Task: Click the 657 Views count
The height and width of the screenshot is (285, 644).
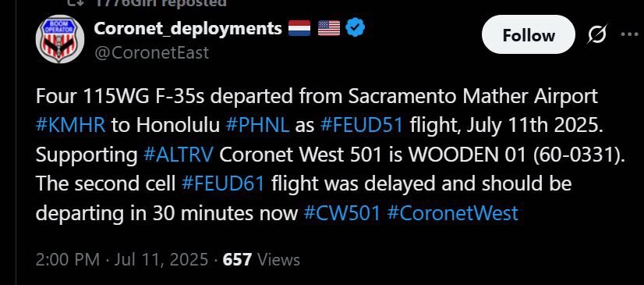Action: click(x=261, y=259)
